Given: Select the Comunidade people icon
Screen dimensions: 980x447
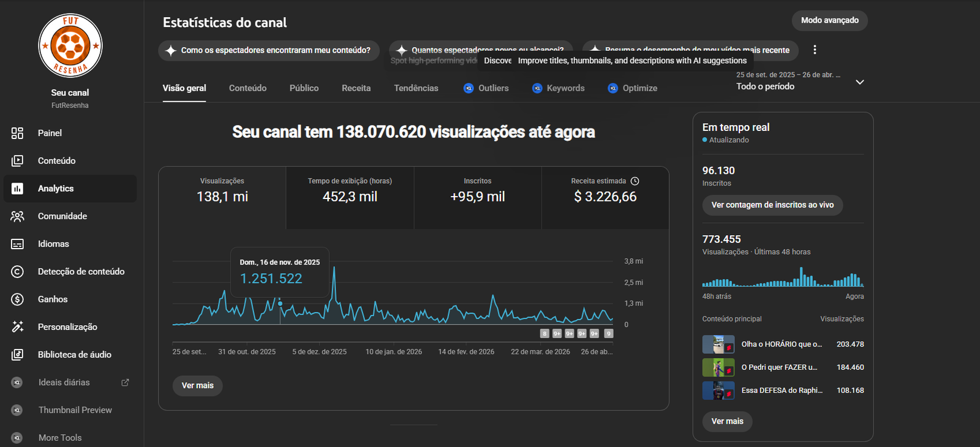Looking at the screenshot, I should 17,216.
